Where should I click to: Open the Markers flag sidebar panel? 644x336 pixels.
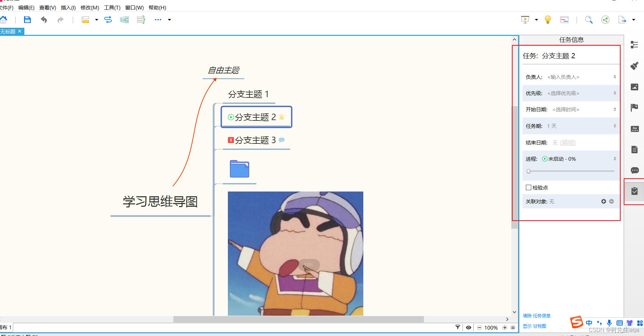point(635,108)
